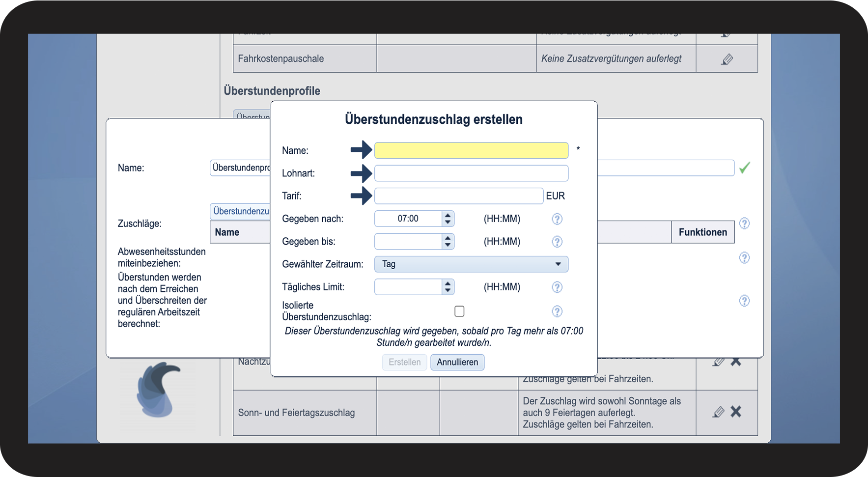
Task: Select the Tarif amount field
Action: pyautogui.click(x=458, y=196)
